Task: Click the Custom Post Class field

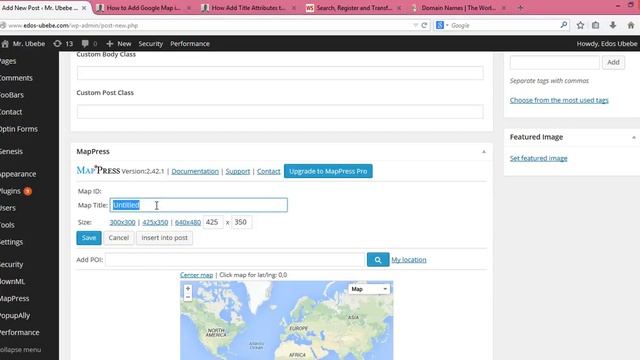Action: 280,111
